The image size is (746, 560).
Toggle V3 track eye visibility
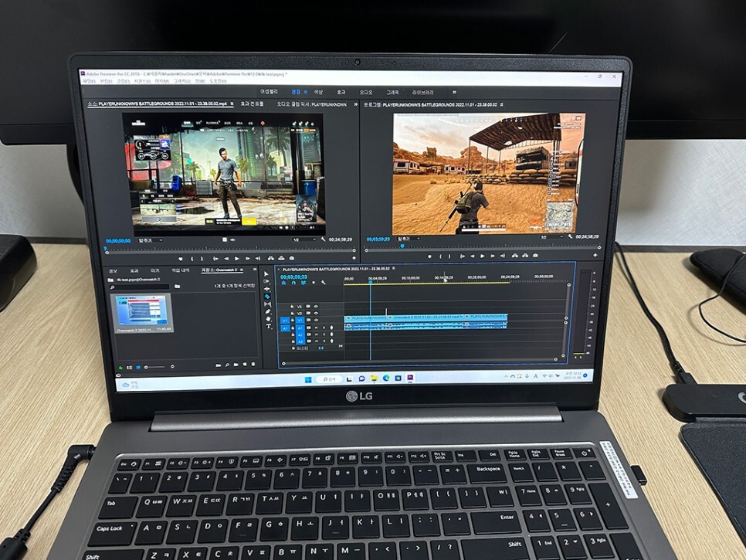click(315, 307)
